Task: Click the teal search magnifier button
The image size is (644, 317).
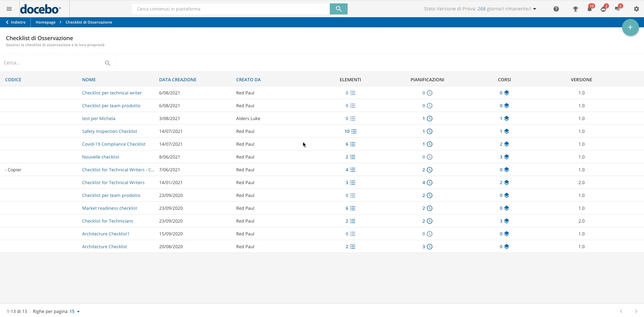Action: [x=339, y=9]
